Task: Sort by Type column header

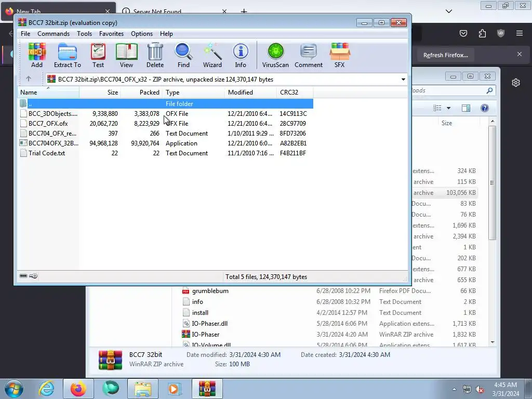Action: point(194,92)
